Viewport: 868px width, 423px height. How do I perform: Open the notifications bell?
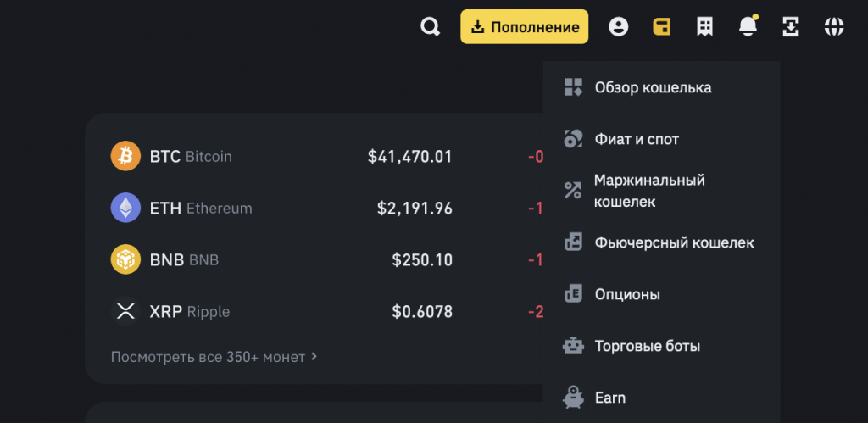tap(748, 27)
